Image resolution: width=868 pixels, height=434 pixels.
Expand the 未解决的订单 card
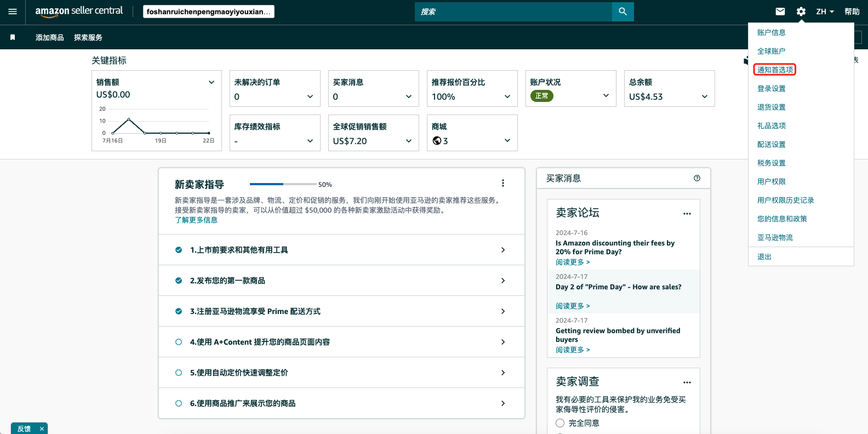point(310,96)
